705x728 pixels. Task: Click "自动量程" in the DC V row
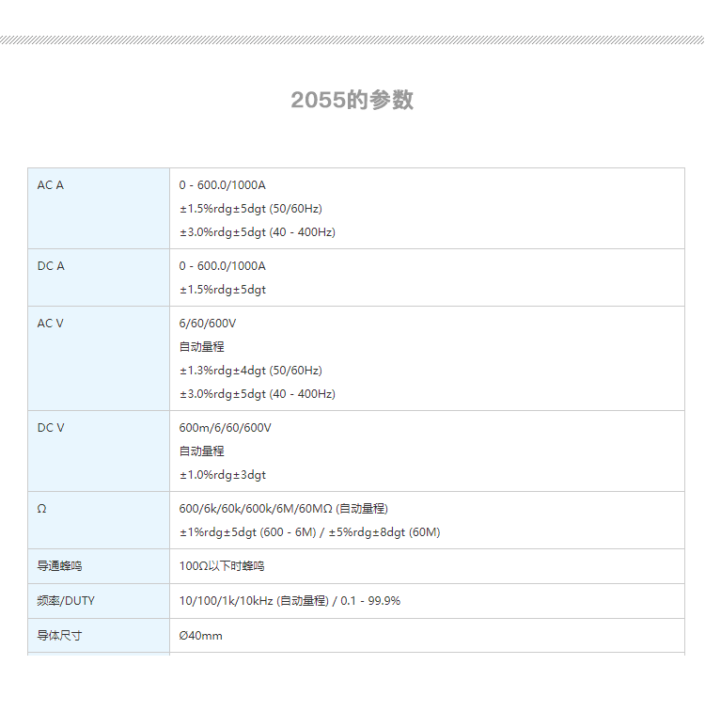201,451
